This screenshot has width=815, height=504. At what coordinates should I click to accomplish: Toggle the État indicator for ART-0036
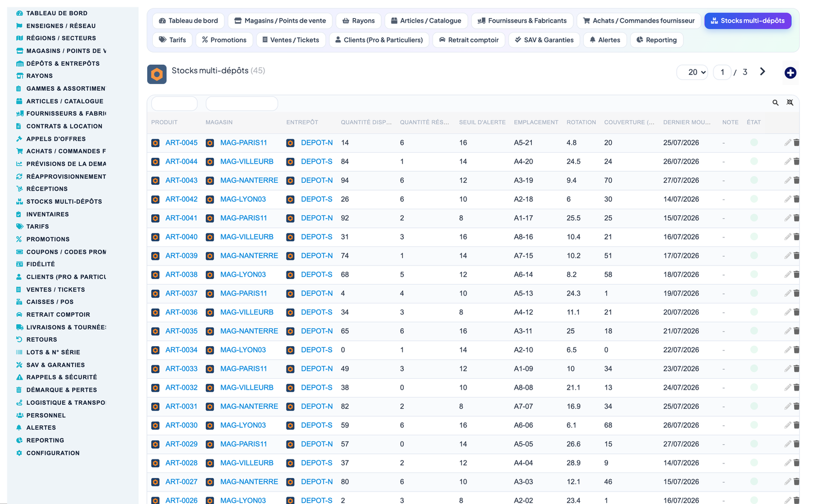[754, 312]
